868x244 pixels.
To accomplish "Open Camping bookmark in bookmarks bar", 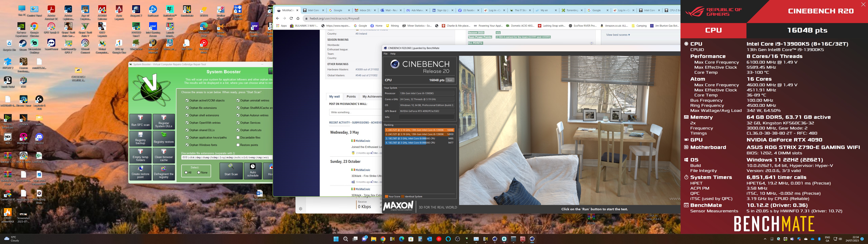I will 639,26.
